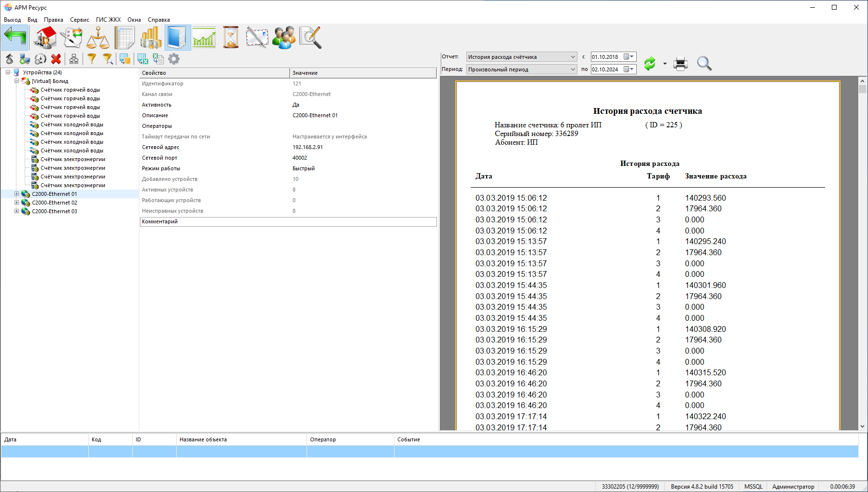Screen dimensions: 868x492
Task: Expand the C2000-Ethernet 02 tree node
Action: coord(16,203)
